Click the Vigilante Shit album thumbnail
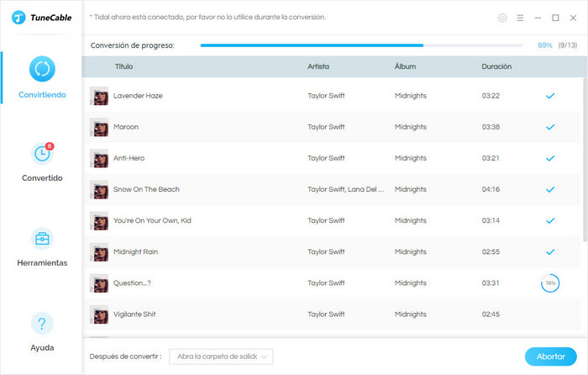The image size is (588, 375). (x=99, y=314)
